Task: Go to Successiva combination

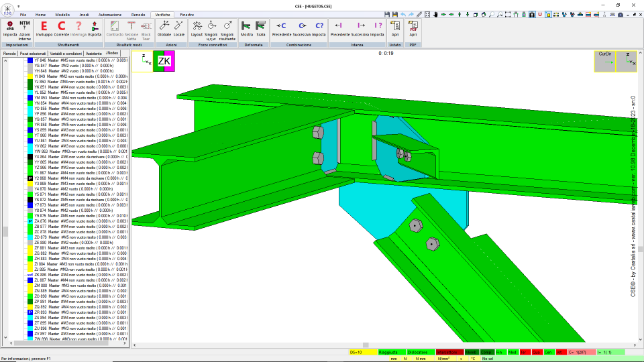Action: click(302, 29)
